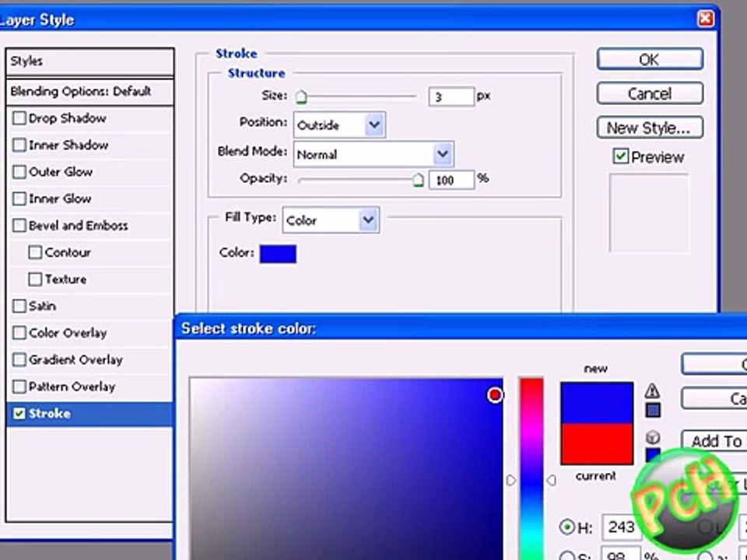
Task: Click the out-of-gamut warning triangle icon
Action: pyautogui.click(x=652, y=391)
